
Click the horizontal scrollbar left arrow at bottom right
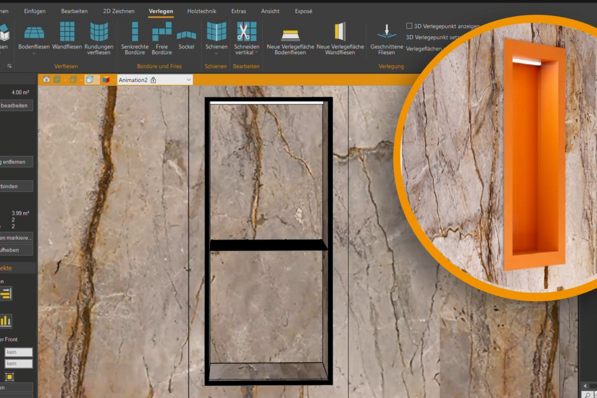(x=585, y=386)
